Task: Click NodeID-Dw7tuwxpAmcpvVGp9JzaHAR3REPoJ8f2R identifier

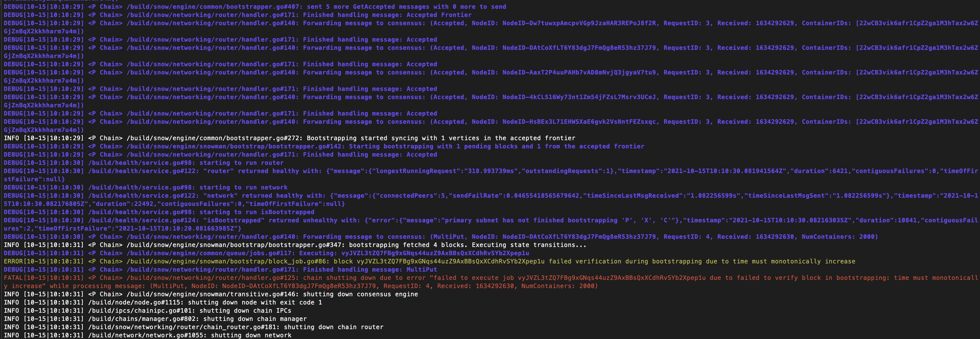Action: (579, 23)
